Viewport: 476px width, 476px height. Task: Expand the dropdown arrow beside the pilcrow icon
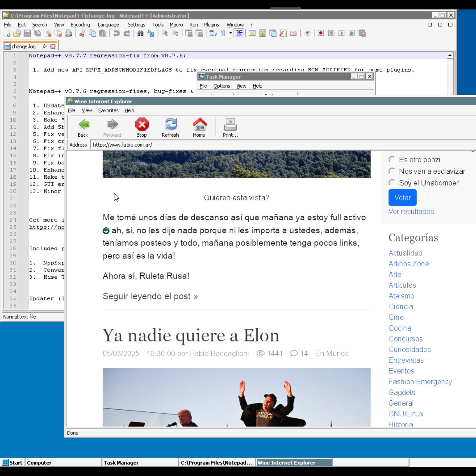230,33
